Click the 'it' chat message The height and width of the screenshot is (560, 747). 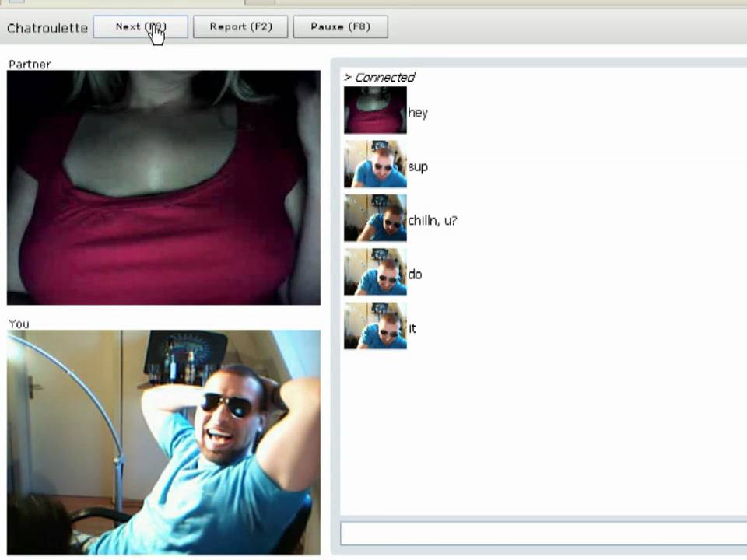(412, 328)
